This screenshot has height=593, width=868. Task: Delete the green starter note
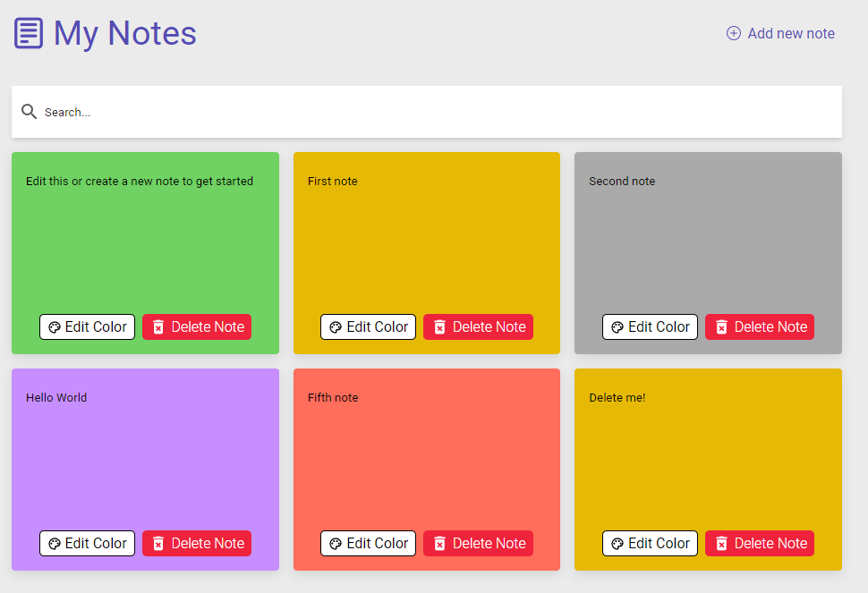[x=197, y=327]
